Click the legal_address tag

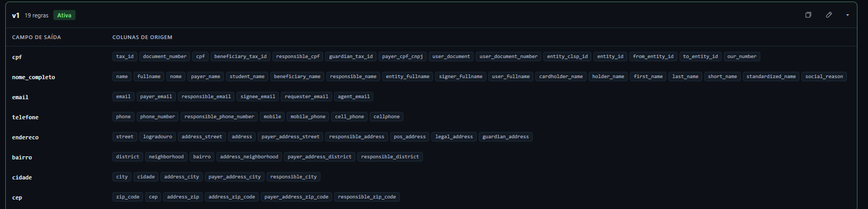click(x=454, y=137)
